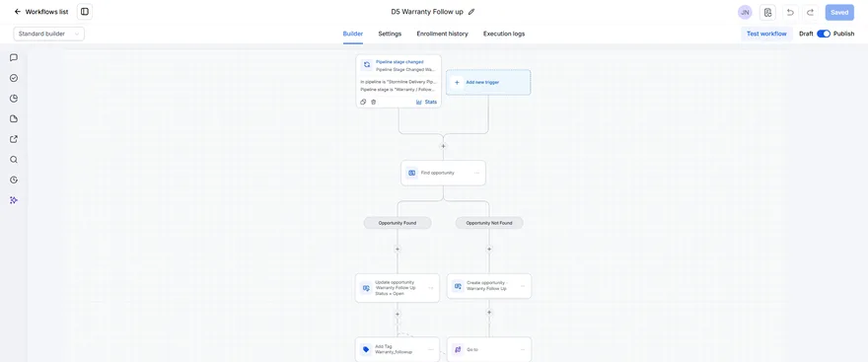This screenshot has width=868, height=362.
Task: Open Create opportunity node options menu
Action: coord(523,286)
